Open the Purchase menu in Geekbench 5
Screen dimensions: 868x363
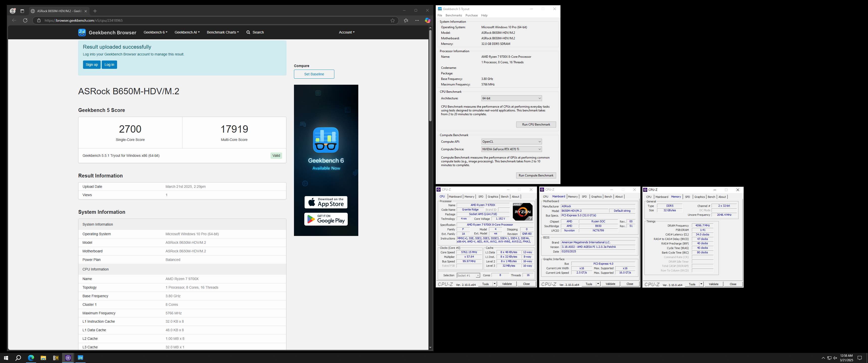471,15
